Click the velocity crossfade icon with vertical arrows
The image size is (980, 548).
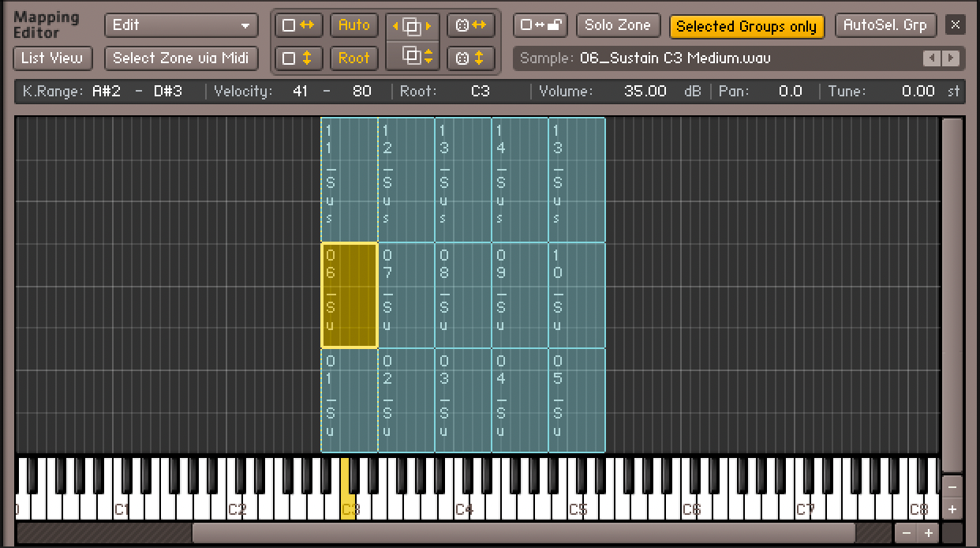[x=470, y=58]
